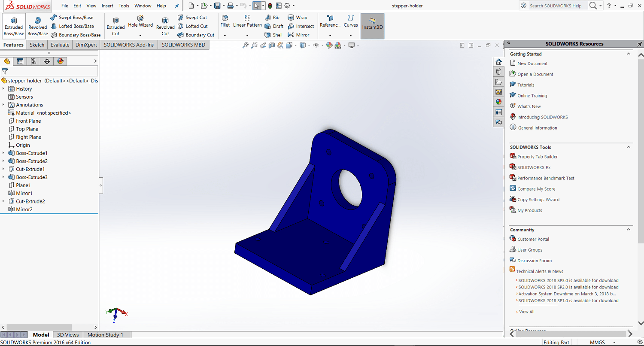Expand the History folder
The width and height of the screenshot is (644, 346).
coord(3,88)
